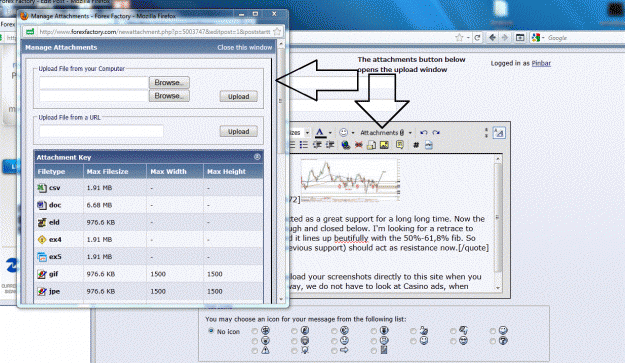This screenshot has height=363, width=625.
Task: Expand the smilies dropdown arrow
Action: point(353,133)
